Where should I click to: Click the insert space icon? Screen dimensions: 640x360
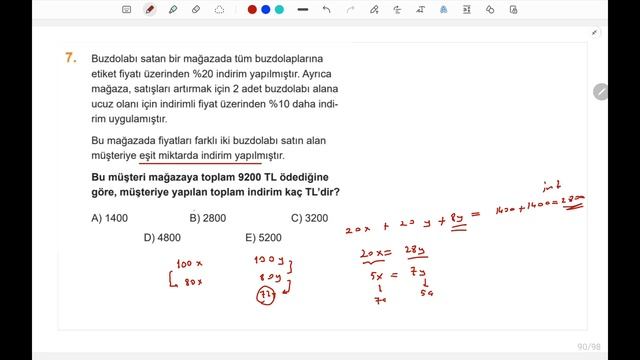pyautogui.click(x=467, y=9)
